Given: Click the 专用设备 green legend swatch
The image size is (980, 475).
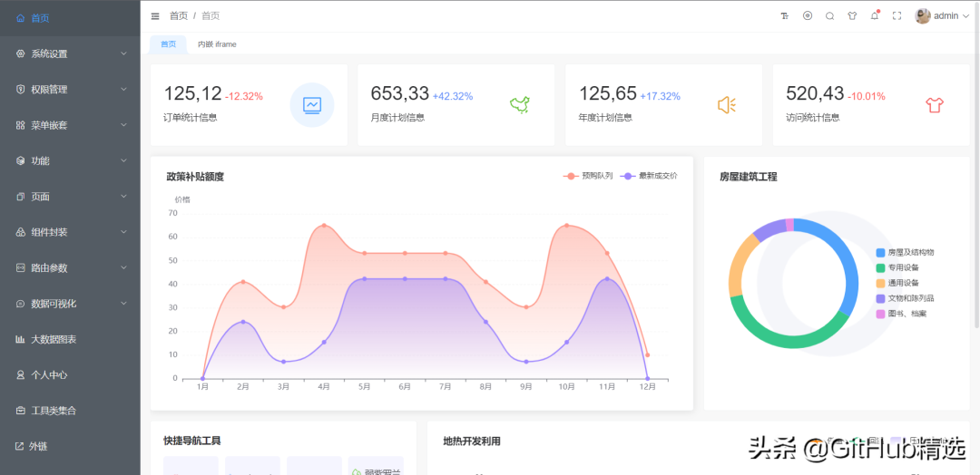Looking at the screenshot, I should 880,267.
